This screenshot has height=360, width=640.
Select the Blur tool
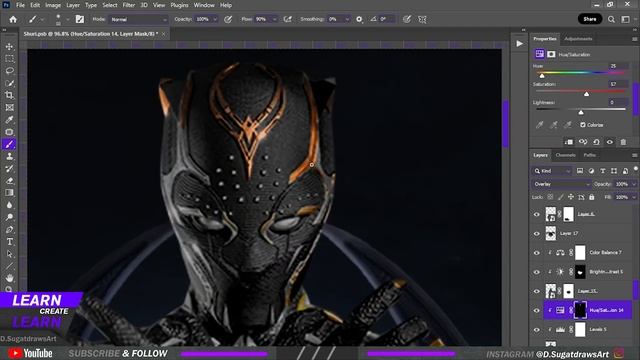pyautogui.click(x=9, y=205)
